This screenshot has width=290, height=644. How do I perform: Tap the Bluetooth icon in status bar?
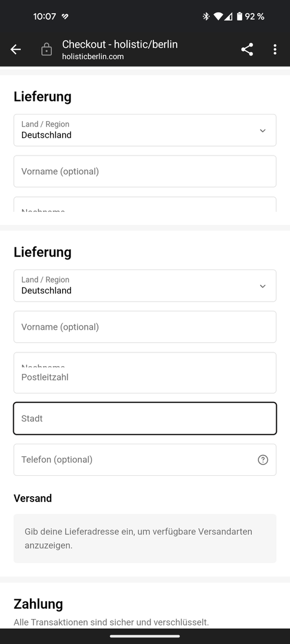(206, 17)
